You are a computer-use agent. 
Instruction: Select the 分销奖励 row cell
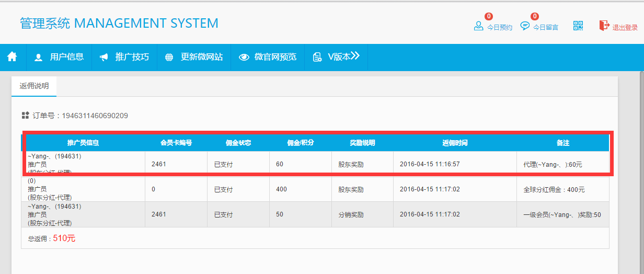tap(351, 214)
